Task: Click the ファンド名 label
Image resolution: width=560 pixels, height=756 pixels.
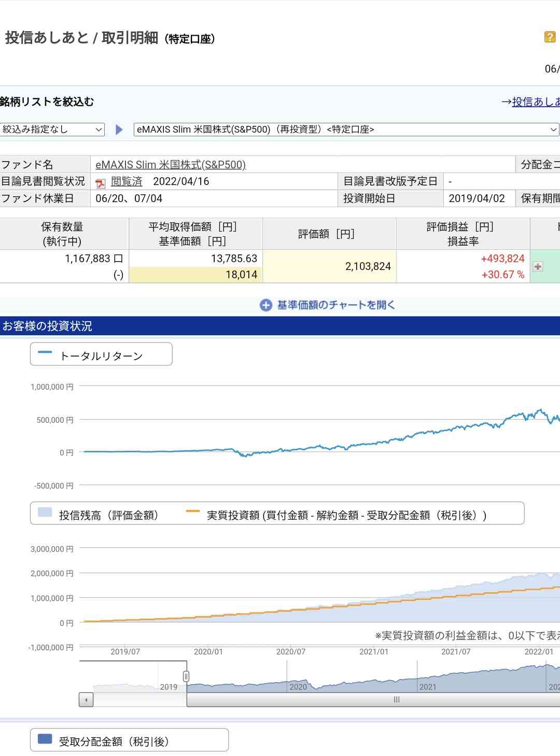Action: (x=27, y=165)
